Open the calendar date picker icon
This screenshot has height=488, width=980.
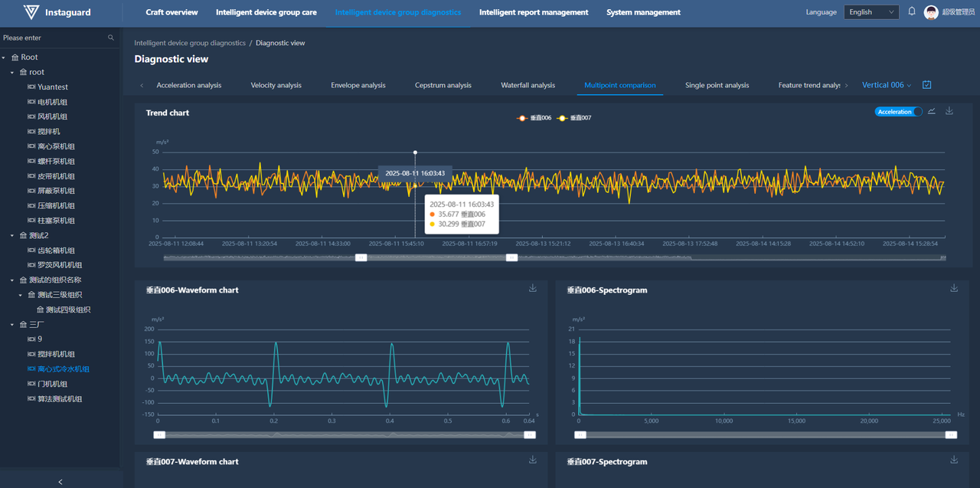(x=927, y=85)
